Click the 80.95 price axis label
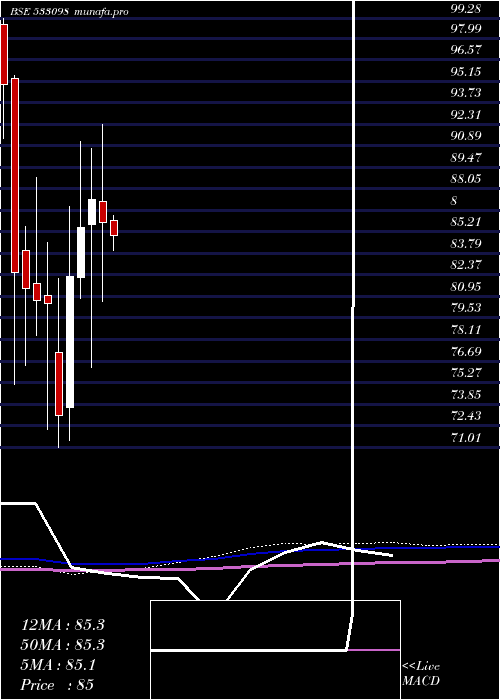 [466, 287]
